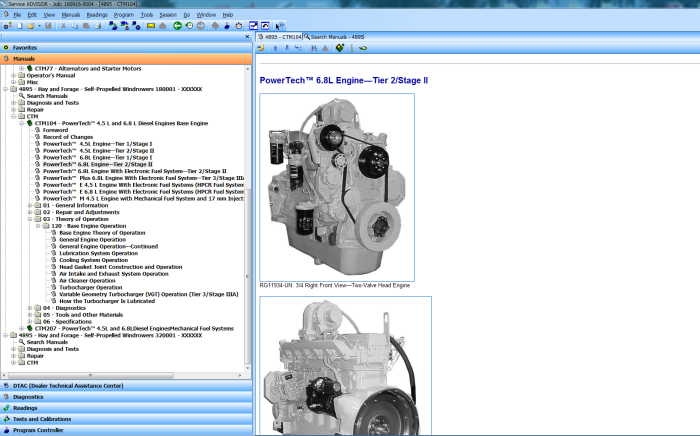This screenshot has width=700, height=436.
Task: Open the Readings panel at bottom
Action: (126, 408)
